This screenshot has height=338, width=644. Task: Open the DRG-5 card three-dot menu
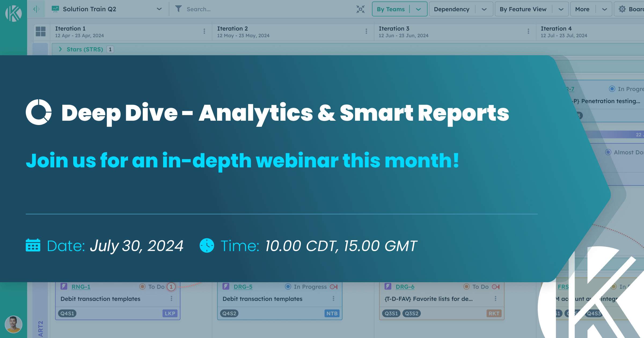334,299
